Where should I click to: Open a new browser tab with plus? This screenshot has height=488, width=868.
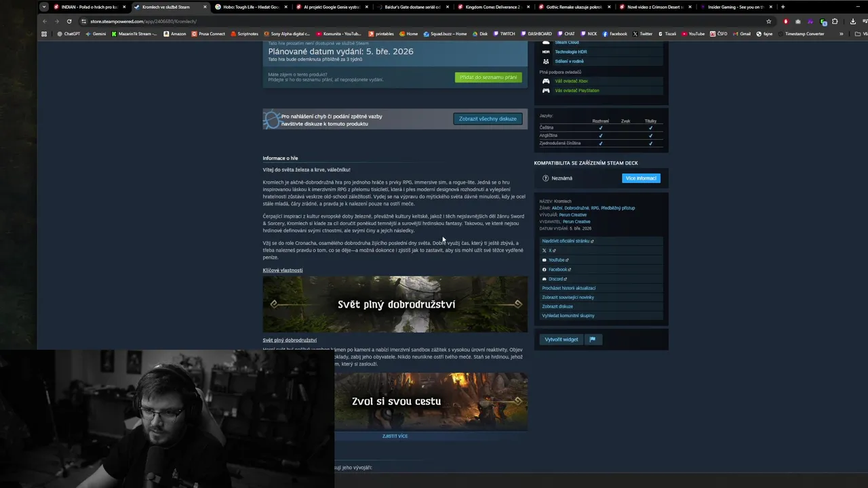783,7
